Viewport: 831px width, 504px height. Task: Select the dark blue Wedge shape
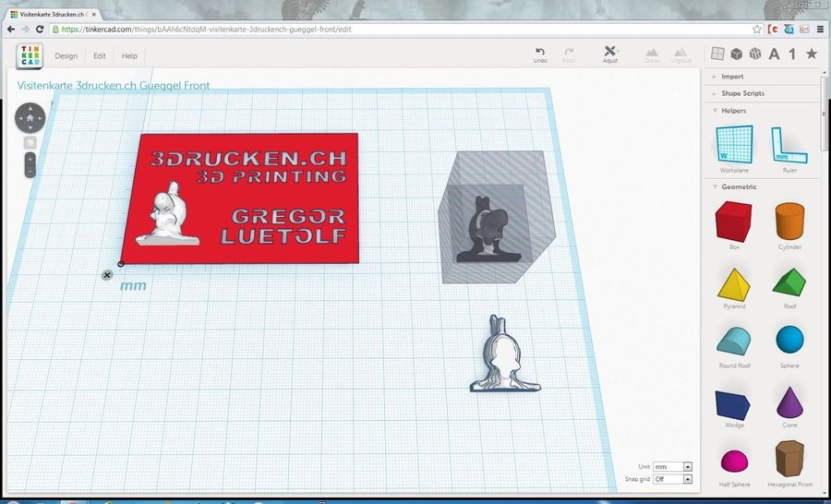(x=733, y=408)
